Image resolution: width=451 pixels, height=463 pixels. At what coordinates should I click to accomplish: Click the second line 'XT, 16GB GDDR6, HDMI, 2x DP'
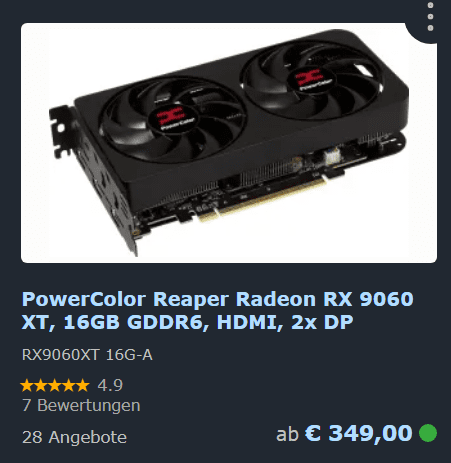(x=187, y=322)
